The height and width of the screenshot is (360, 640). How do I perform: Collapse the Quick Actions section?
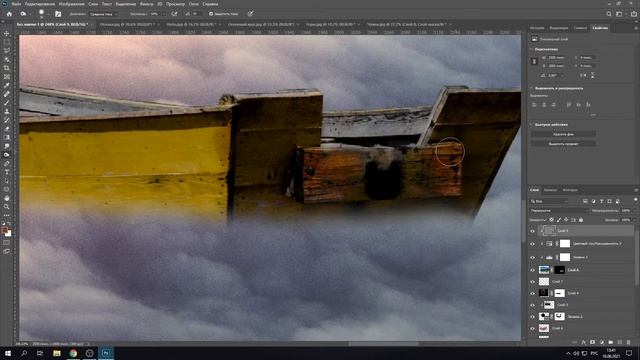532,124
